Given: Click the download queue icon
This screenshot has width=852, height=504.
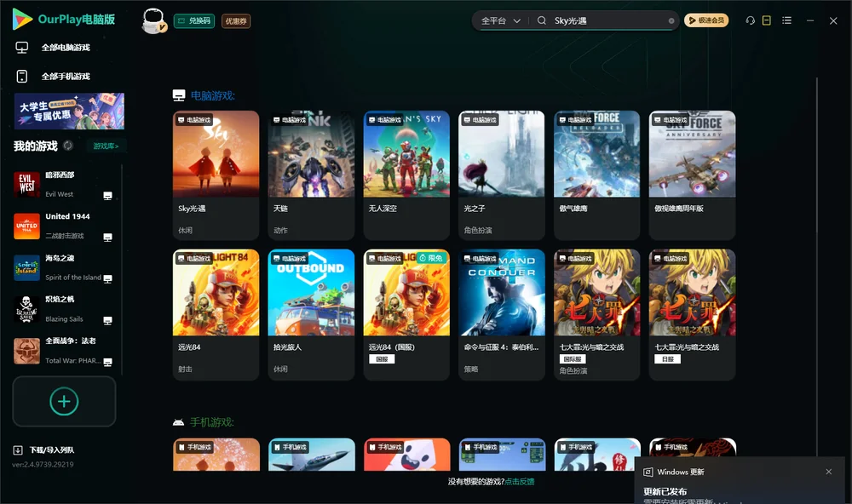Looking at the screenshot, I should (18, 450).
